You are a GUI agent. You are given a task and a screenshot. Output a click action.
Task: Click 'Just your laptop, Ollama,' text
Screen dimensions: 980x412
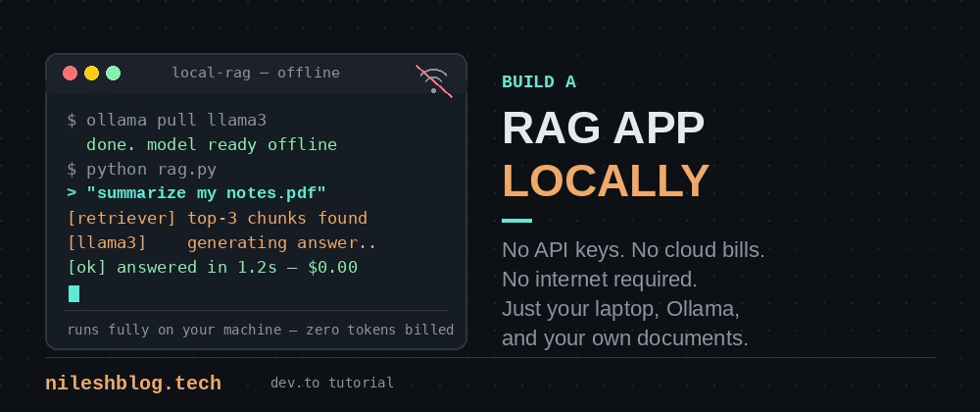coord(620,309)
